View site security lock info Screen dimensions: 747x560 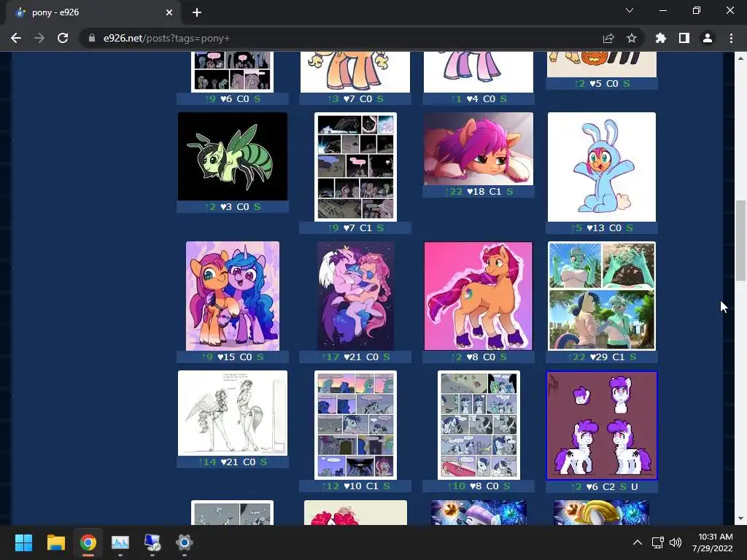pos(92,38)
